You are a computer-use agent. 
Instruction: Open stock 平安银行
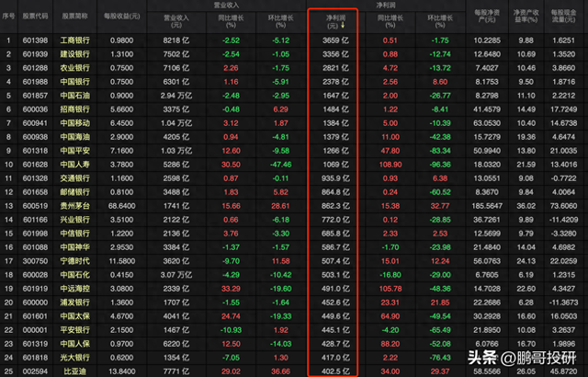coord(75,330)
